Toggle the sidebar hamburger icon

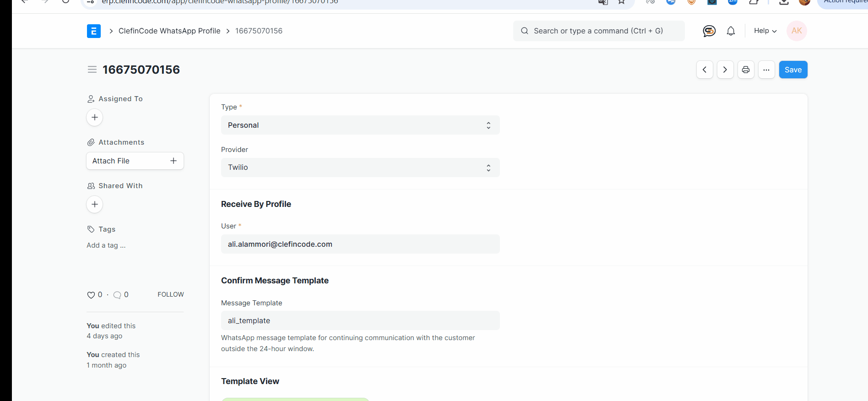92,70
